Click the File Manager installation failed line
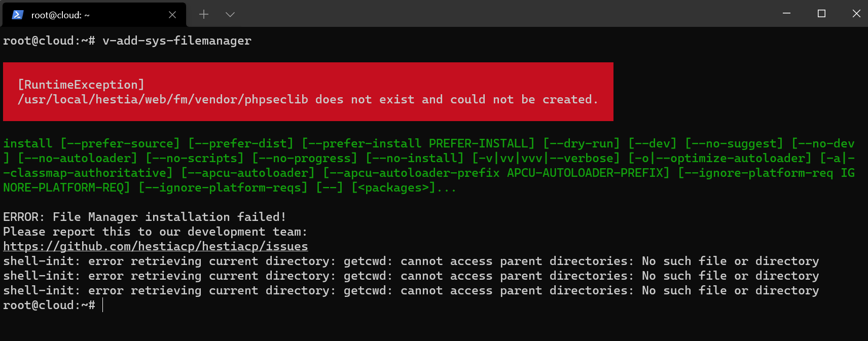Screen dimensions: 868x341 pos(144,217)
